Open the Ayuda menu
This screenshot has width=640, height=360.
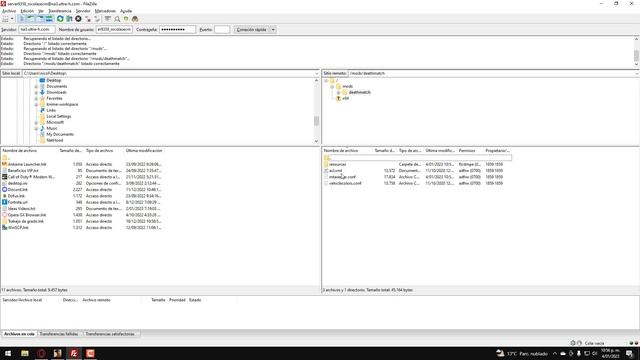(126, 11)
